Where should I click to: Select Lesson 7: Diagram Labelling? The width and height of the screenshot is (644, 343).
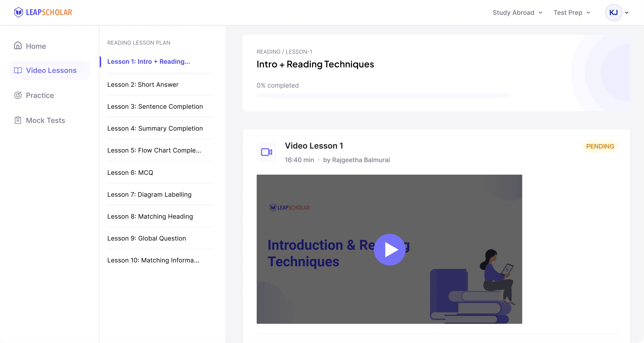149,194
